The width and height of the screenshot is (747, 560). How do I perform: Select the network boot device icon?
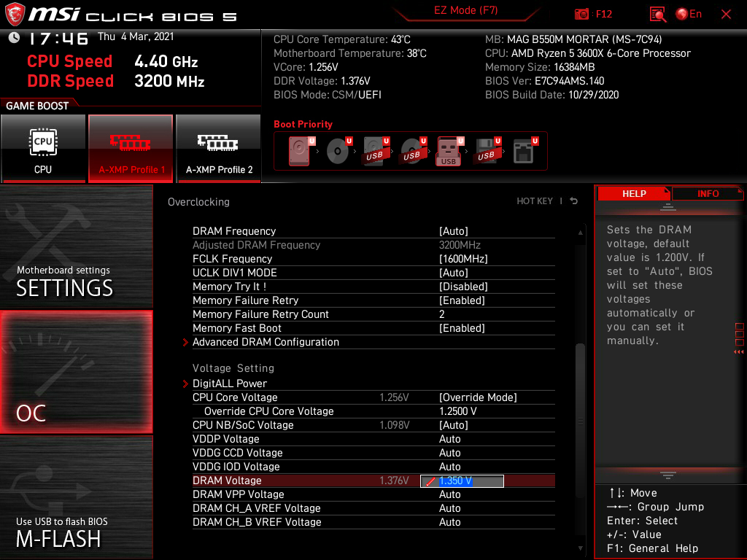pyautogui.click(x=525, y=151)
